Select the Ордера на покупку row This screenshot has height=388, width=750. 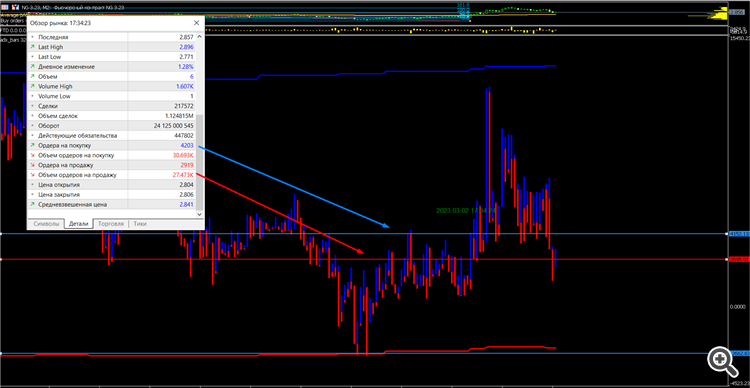pos(112,145)
